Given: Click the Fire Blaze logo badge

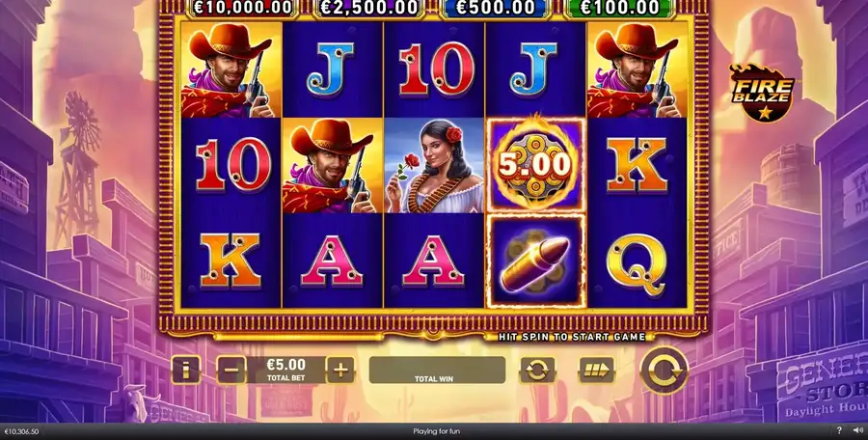Looking at the screenshot, I should tap(764, 93).
